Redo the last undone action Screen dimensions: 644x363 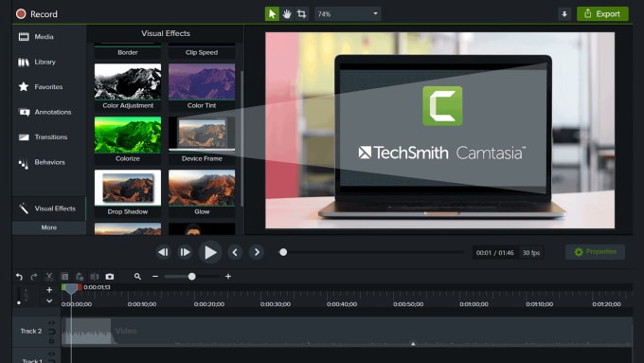coord(34,277)
